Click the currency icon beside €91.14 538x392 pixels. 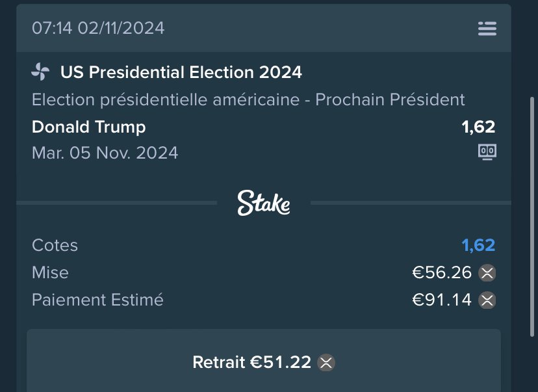pyautogui.click(x=487, y=300)
